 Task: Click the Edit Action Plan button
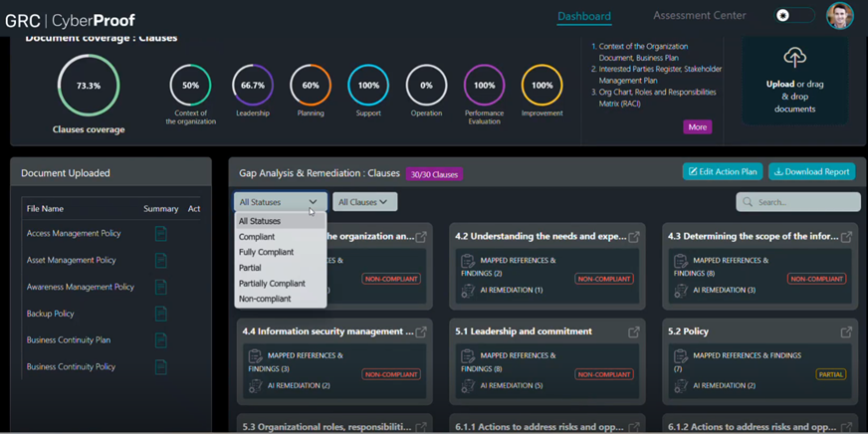[723, 171]
